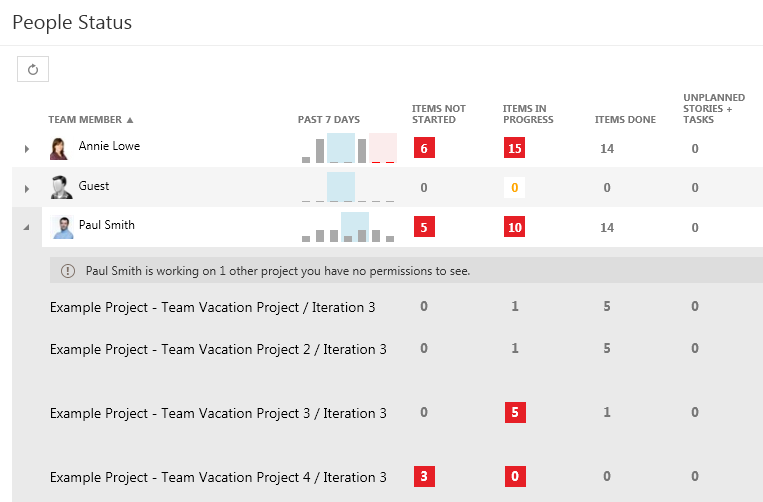Click Annie Lowe's avatar photo
The image size is (763, 502).
click(59, 148)
